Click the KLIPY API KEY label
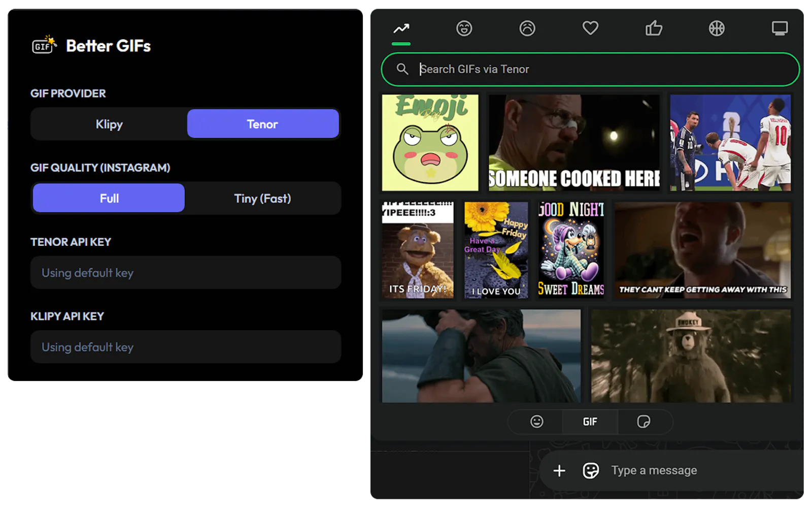 (67, 316)
